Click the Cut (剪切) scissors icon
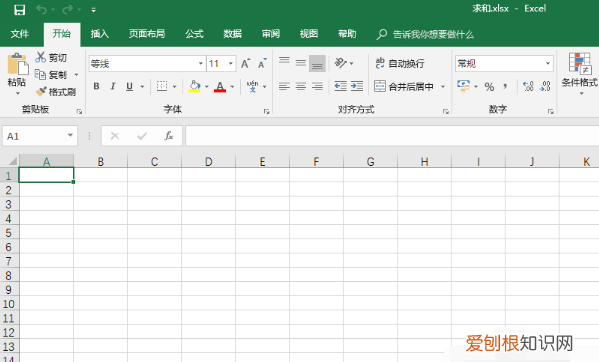Screen dimensions: 599x362 click(40, 57)
